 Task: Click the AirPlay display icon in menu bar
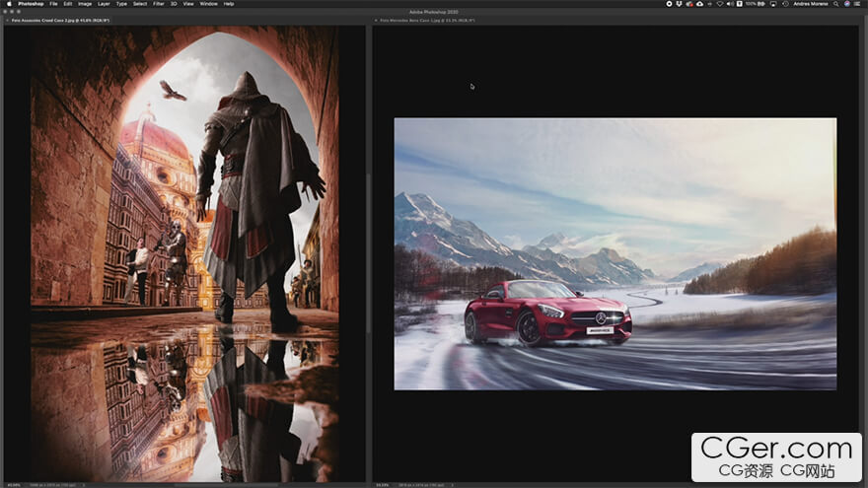click(773, 4)
